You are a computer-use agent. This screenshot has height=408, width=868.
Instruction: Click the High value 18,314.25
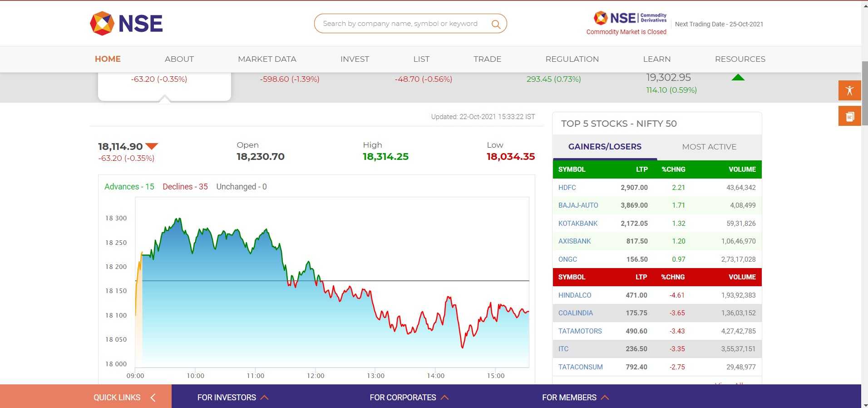tap(385, 157)
